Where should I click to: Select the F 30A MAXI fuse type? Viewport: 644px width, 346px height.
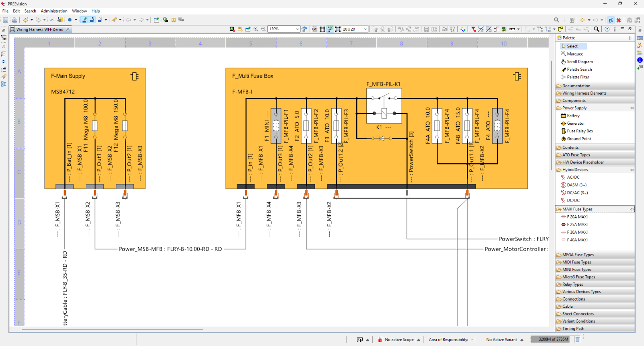coord(574,233)
